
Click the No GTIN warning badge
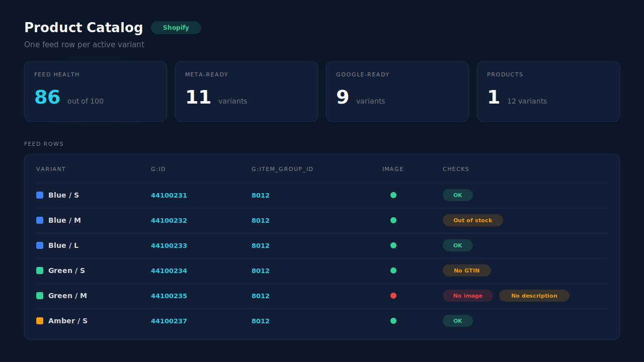(467, 270)
